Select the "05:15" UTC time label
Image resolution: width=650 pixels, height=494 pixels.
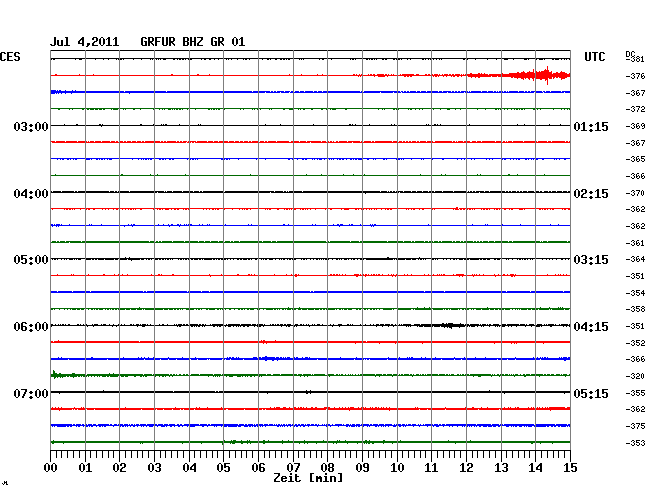[x=591, y=393]
